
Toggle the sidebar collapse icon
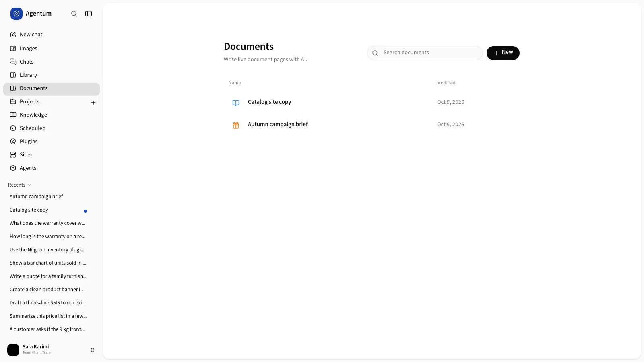pyautogui.click(x=89, y=14)
